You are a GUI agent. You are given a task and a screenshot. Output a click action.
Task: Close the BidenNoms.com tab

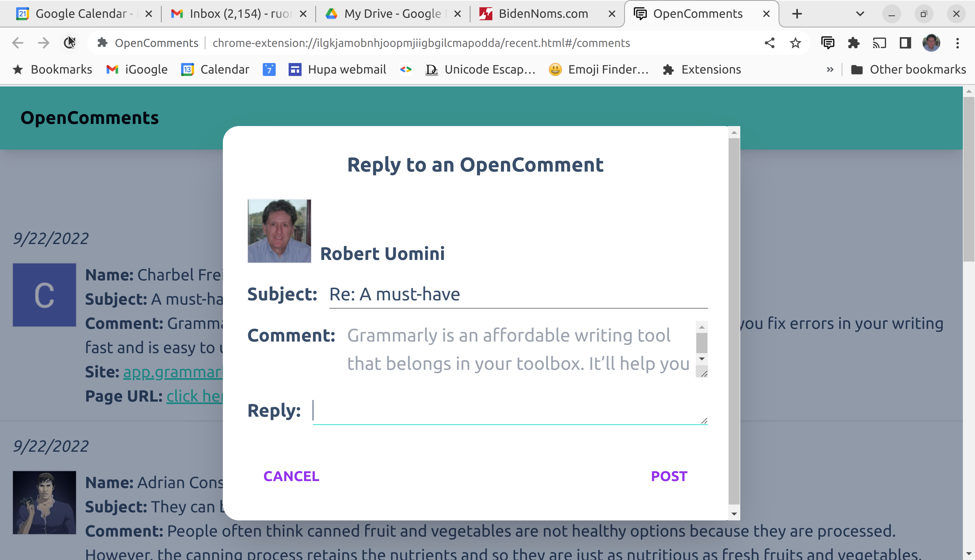612,14
